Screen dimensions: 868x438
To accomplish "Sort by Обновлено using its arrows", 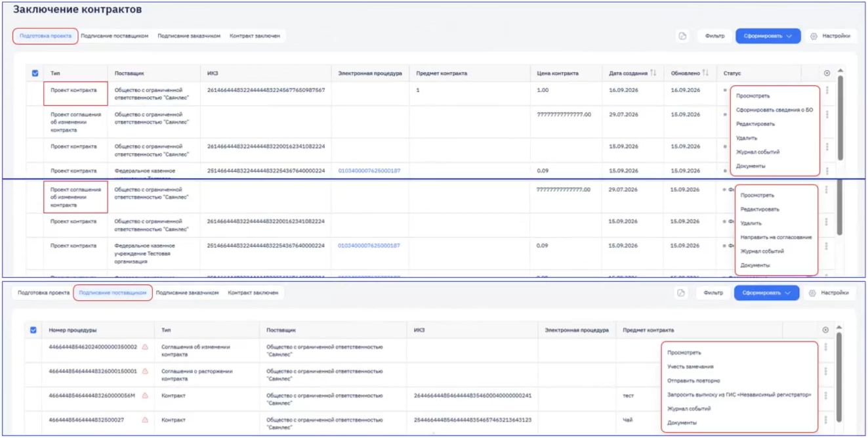I will [x=705, y=73].
